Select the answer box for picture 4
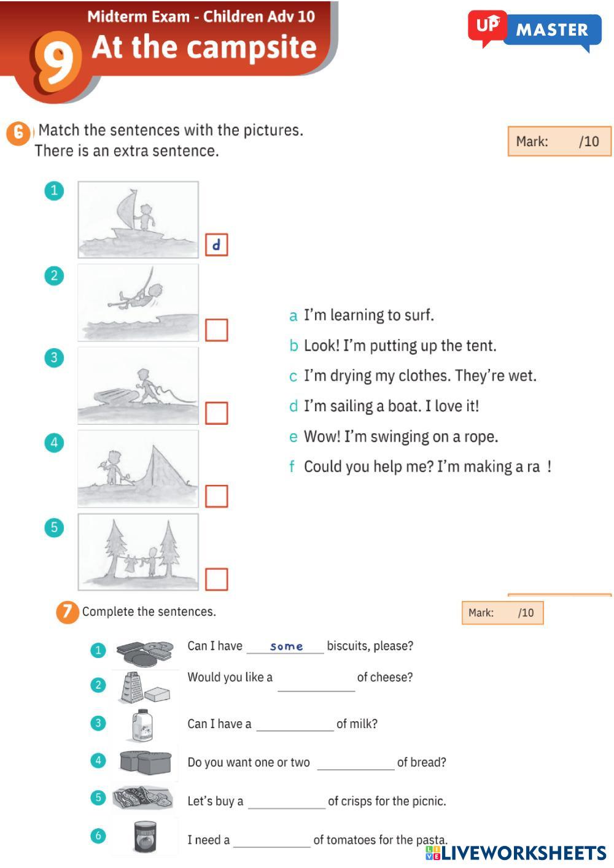Viewport: 614px width, 868px height. pyautogui.click(x=216, y=496)
